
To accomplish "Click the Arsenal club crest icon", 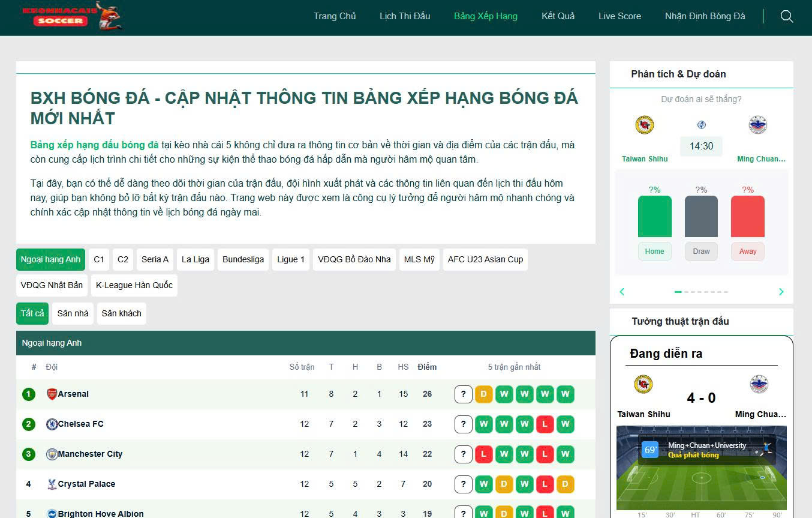I will [52, 394].
